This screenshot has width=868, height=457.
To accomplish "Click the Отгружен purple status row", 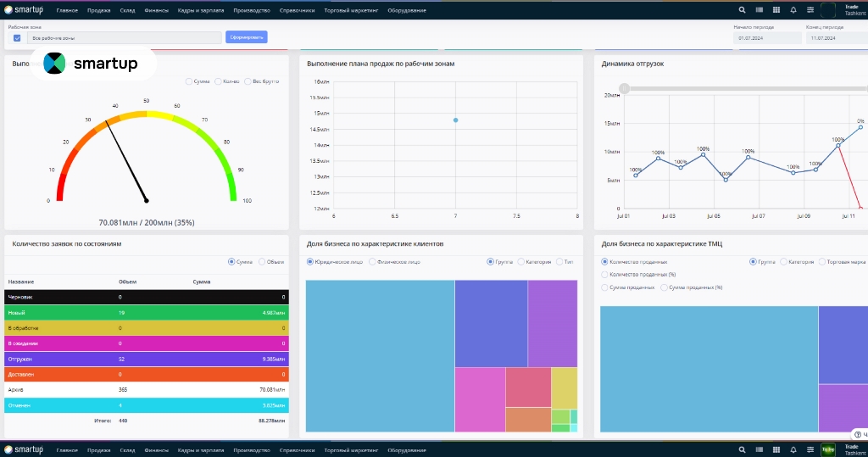I will pyautogui.click(x=146, y=359).
